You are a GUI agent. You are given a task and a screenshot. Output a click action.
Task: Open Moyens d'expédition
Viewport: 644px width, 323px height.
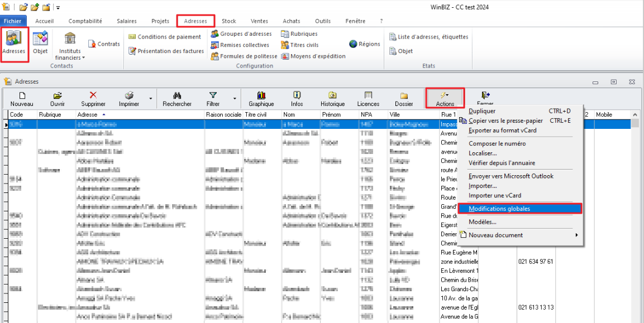(x=313, y=56)
